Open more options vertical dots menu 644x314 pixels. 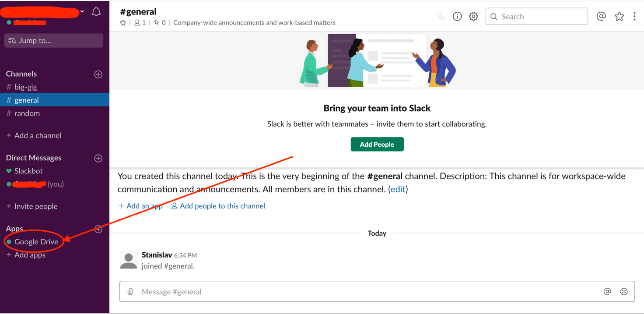(x=634, y=17)
